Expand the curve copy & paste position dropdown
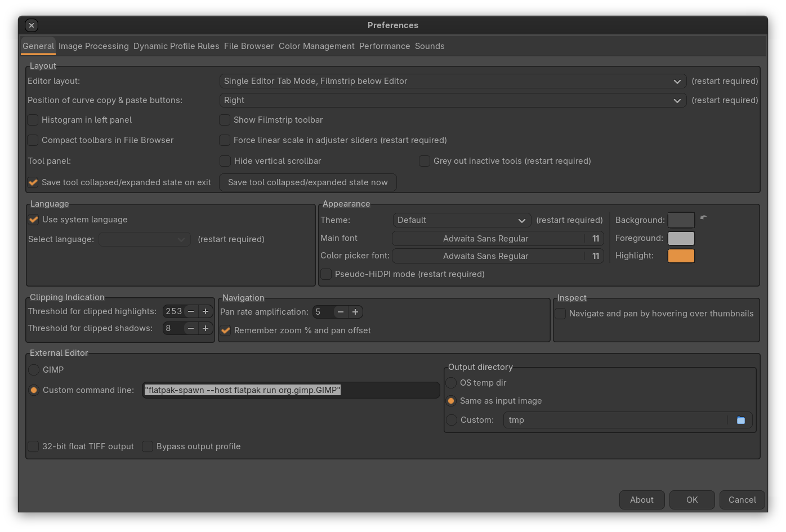 click(x=452, y=100)
